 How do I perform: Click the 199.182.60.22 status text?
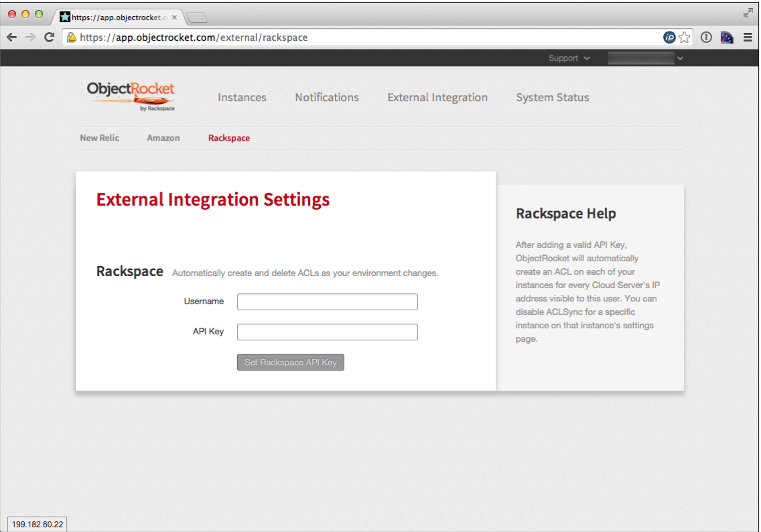(38, 524)
